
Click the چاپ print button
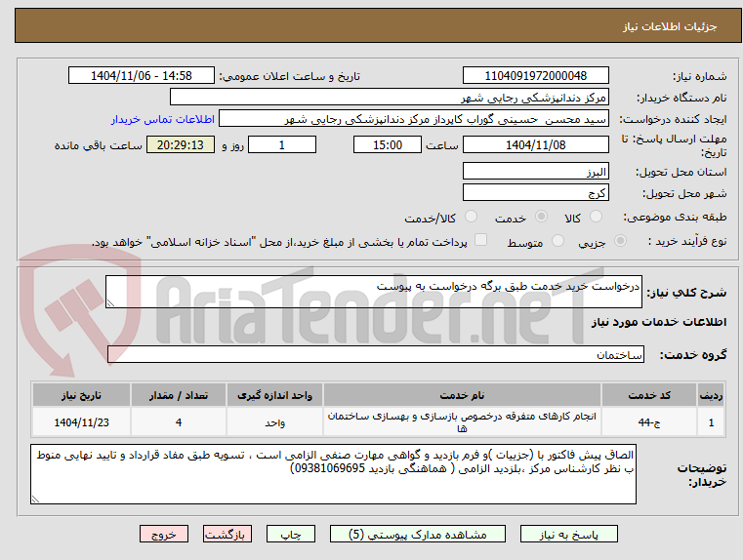291,534
